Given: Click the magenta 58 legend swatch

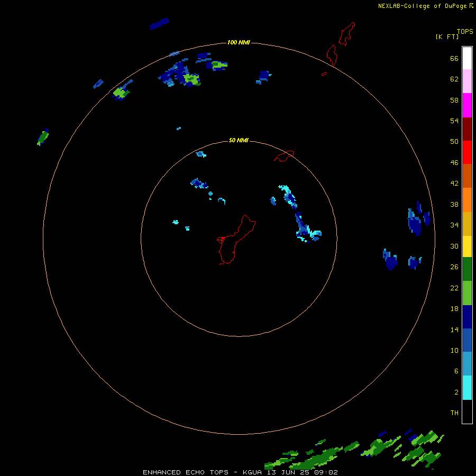Looking at the screenshot, I should pos(467,105).
